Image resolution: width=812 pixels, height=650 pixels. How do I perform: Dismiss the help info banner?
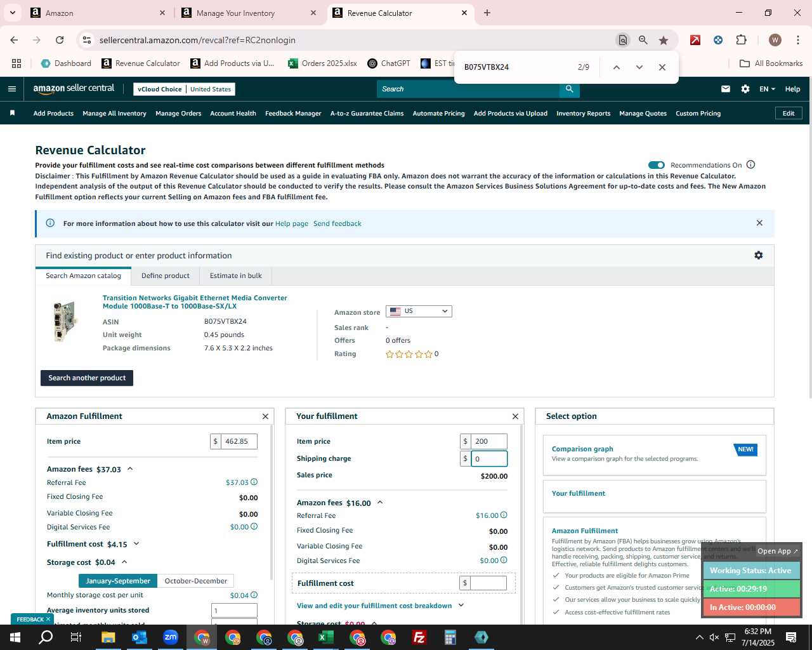click(x=759, y=223)
